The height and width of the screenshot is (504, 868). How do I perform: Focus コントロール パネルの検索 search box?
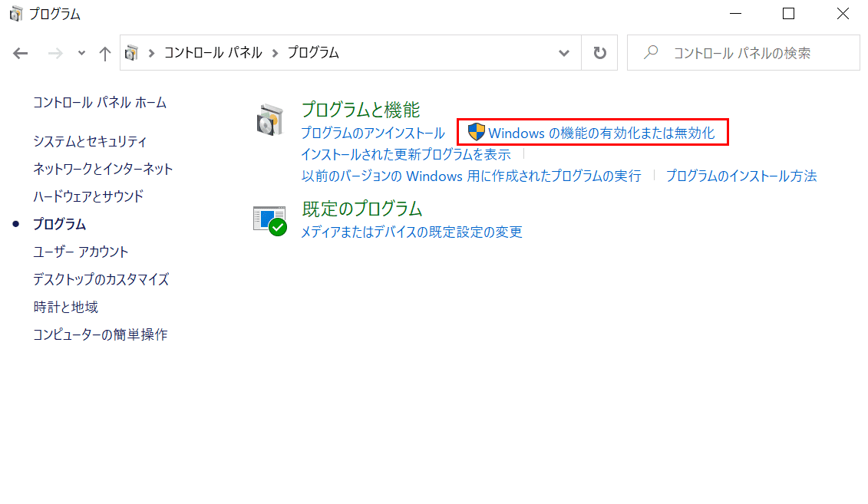744,53
